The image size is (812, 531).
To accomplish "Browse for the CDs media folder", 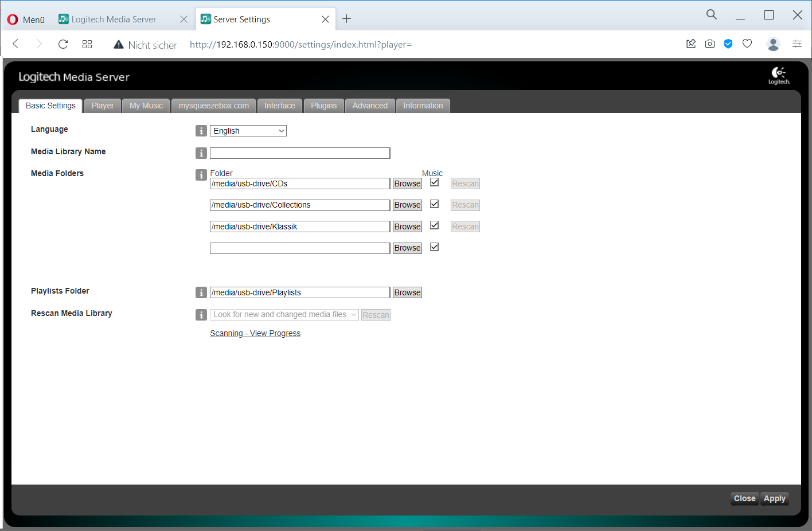I will (x=408, y=183).
